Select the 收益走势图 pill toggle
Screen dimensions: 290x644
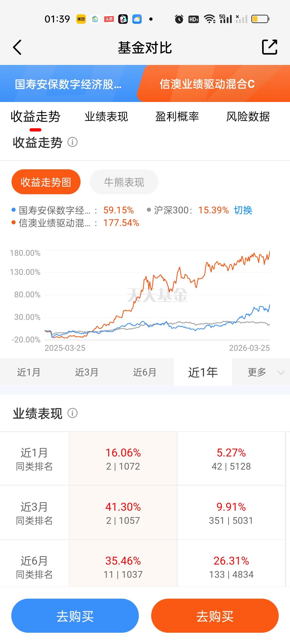46,182
